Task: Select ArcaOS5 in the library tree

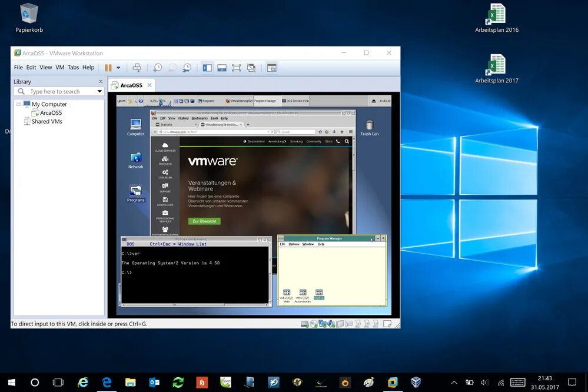Action: click(51, 113)
